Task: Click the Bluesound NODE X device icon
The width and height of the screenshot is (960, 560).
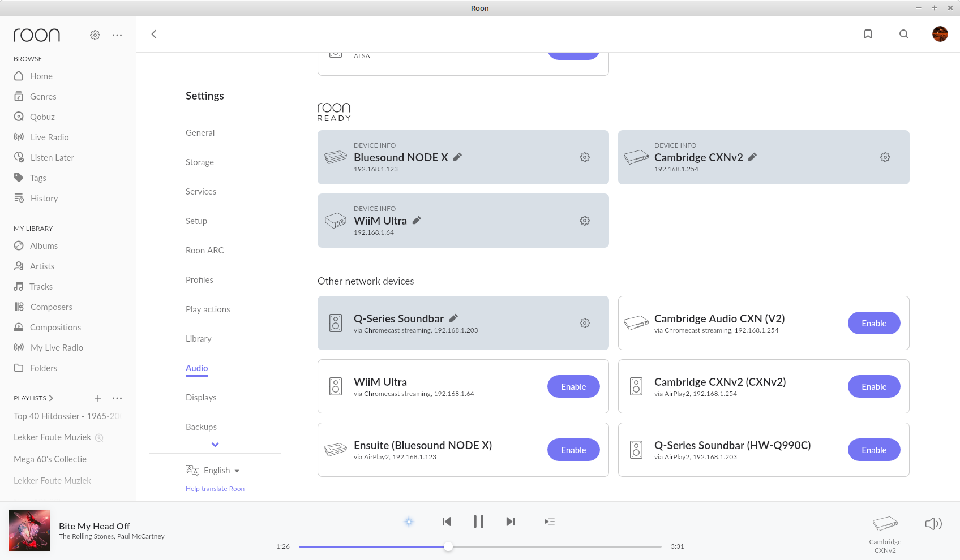Action: (336, 157)
